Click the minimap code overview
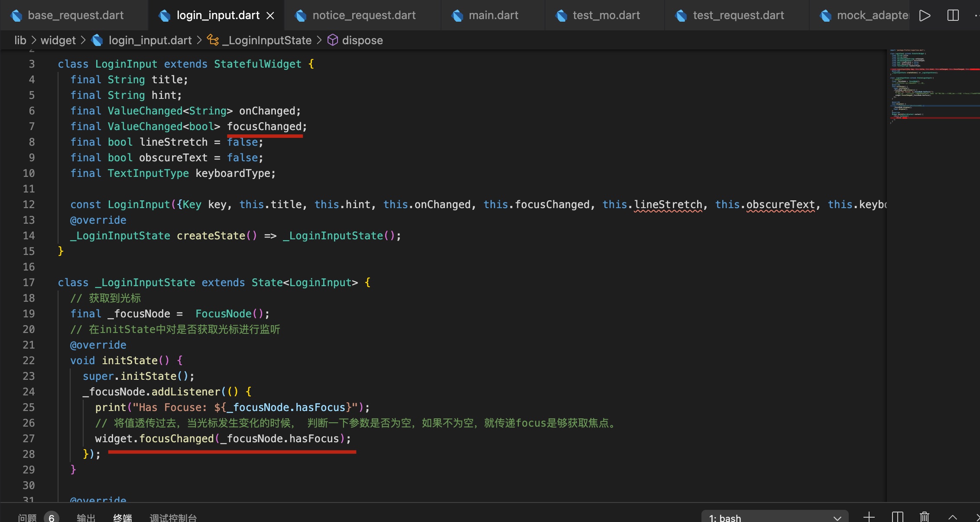 pos(933,87)
